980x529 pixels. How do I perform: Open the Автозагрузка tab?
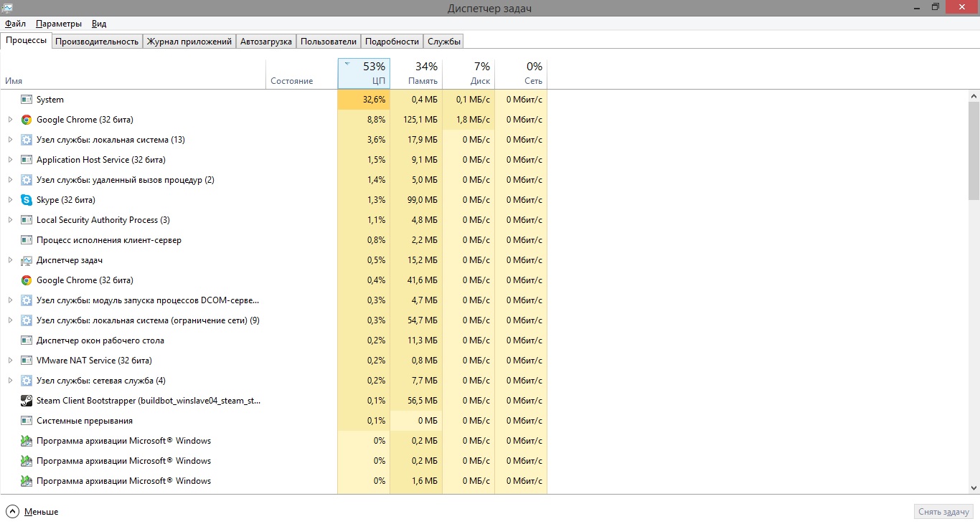pyautogui.click(x=266, y=42)
